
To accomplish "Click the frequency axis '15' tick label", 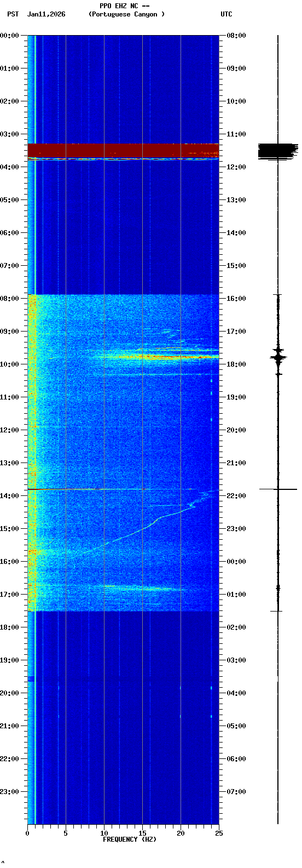I will (x=142, y=833).
